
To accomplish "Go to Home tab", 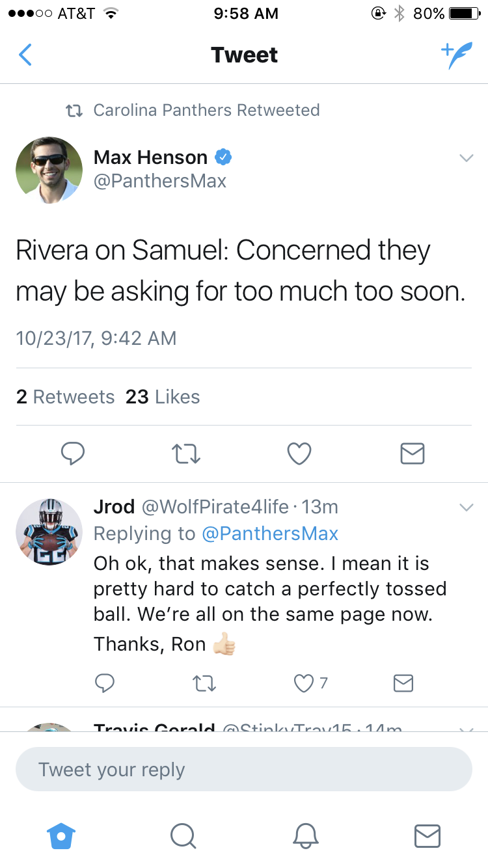I will [x=62, y=835].
